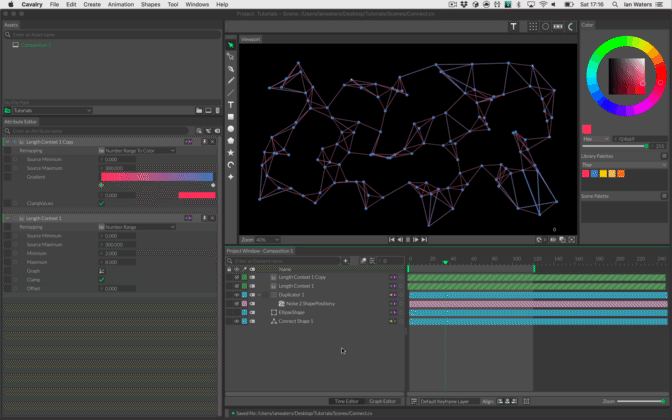Open the Remapping Number Range To Color dropdown
The height and width of the screenshot is (420, 672).
[x=138, y=150]
